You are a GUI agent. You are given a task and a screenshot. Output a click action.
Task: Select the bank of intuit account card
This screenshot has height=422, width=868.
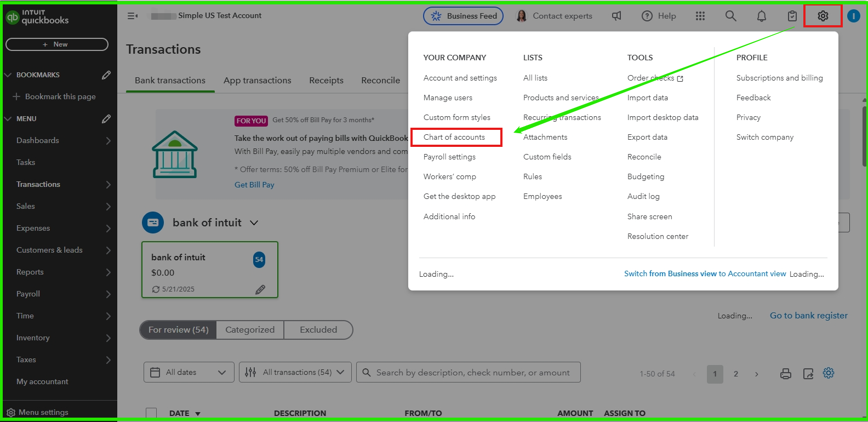(x=210, y=270)
